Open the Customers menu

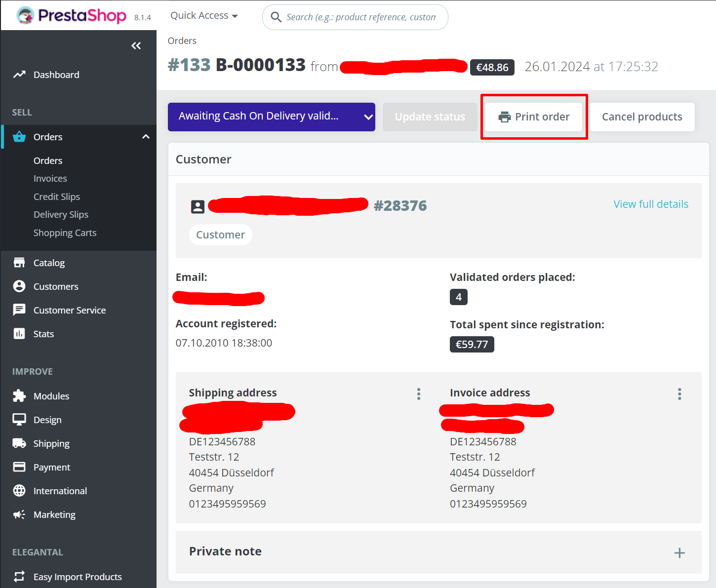click(x=56, y=286)
